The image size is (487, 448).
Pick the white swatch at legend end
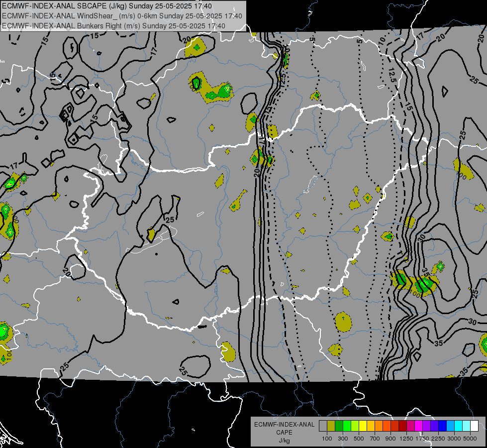[475, 426]
